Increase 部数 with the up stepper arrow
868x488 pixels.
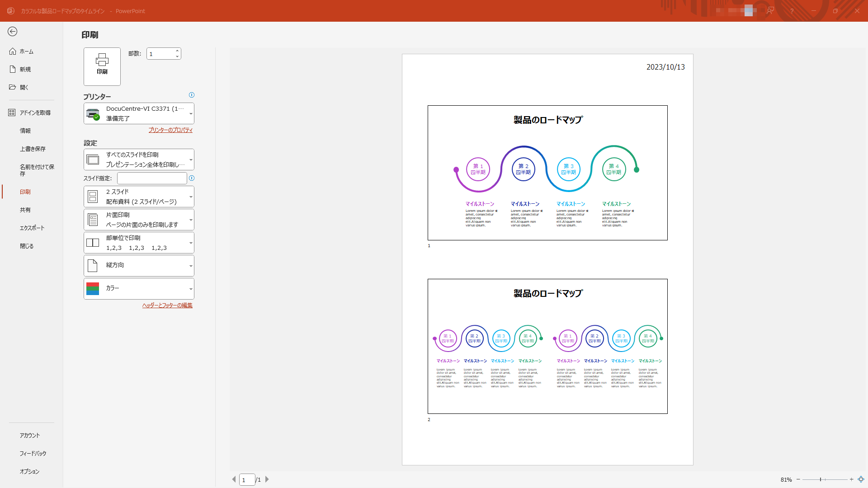point(177,51)
